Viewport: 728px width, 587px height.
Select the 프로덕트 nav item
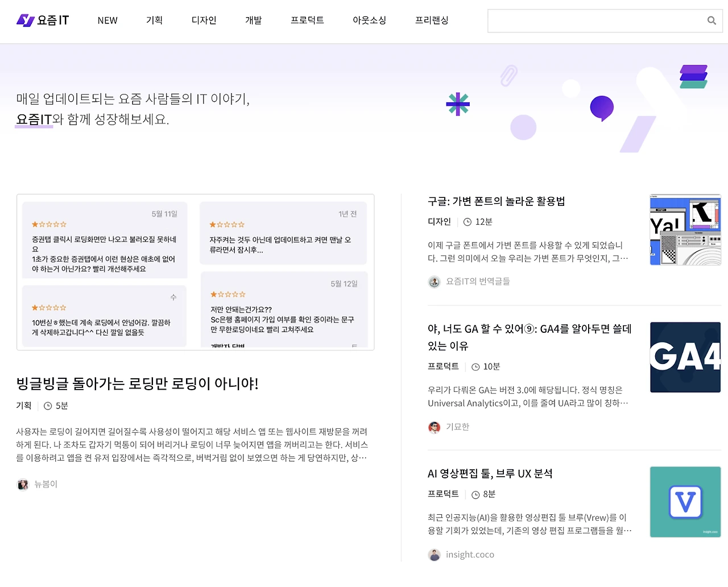tap(307, 20)
